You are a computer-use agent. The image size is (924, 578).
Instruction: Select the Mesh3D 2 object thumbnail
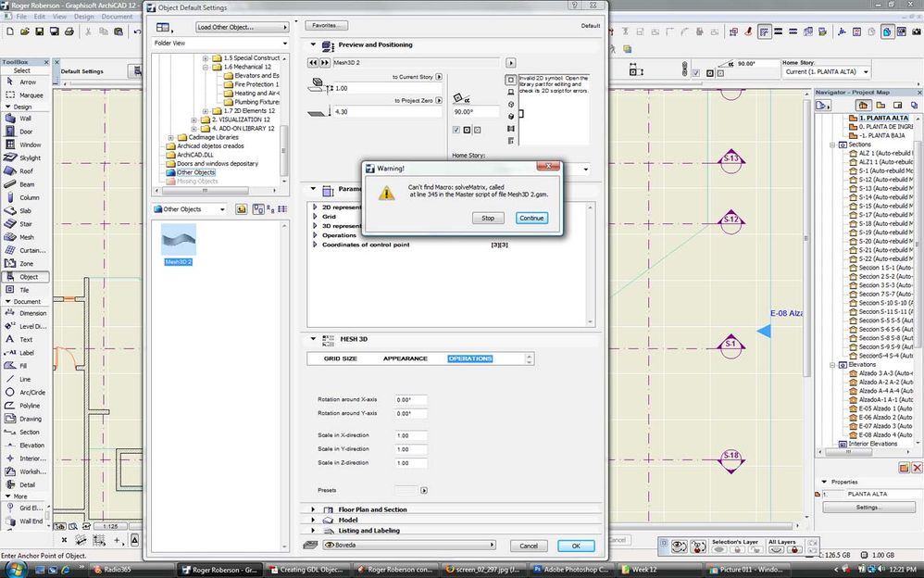178,244
